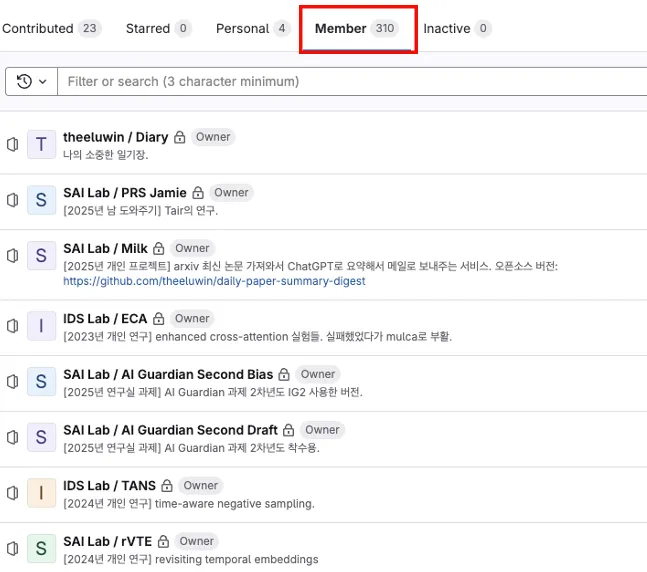
Task: Click the project icon beside IDS Lab / TANS
Action: pos(13,493)
